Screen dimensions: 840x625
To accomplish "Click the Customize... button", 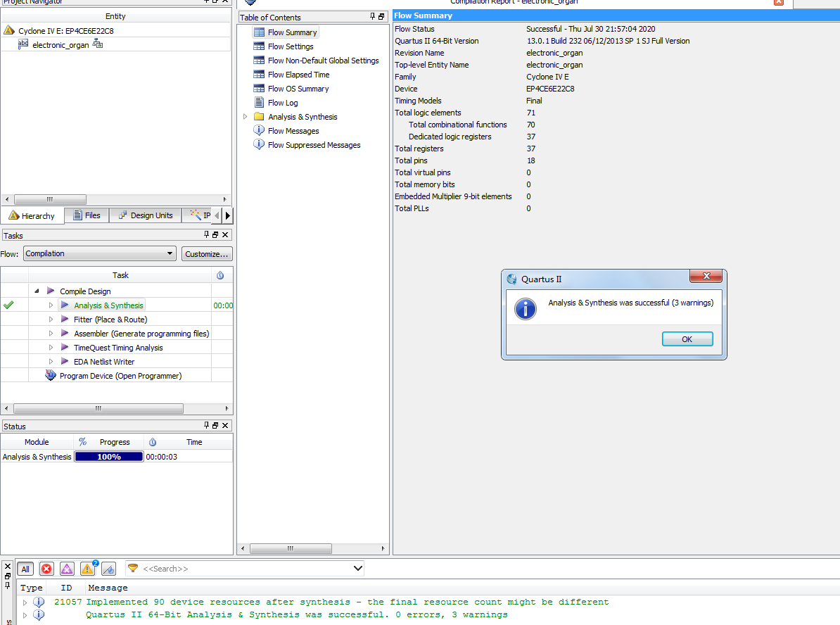I will 207,253.
